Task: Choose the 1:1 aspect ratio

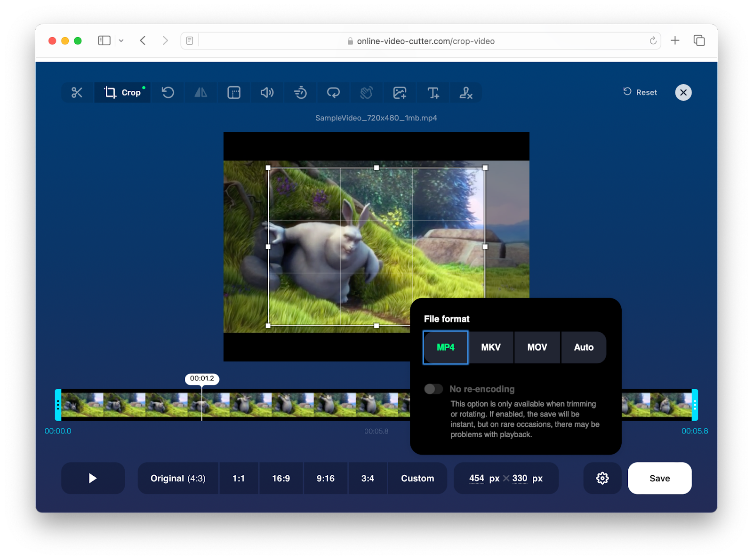Action: click(239, 478)
